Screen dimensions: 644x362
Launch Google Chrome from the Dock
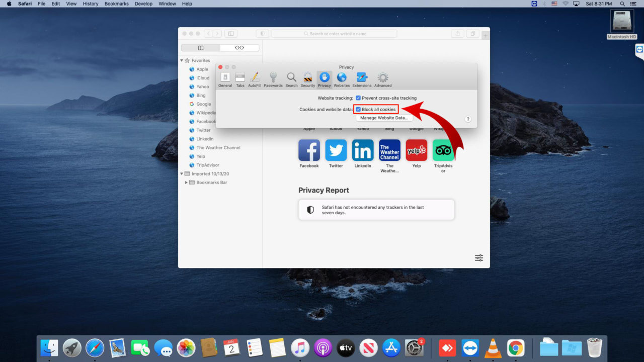[x=516, y=347]
